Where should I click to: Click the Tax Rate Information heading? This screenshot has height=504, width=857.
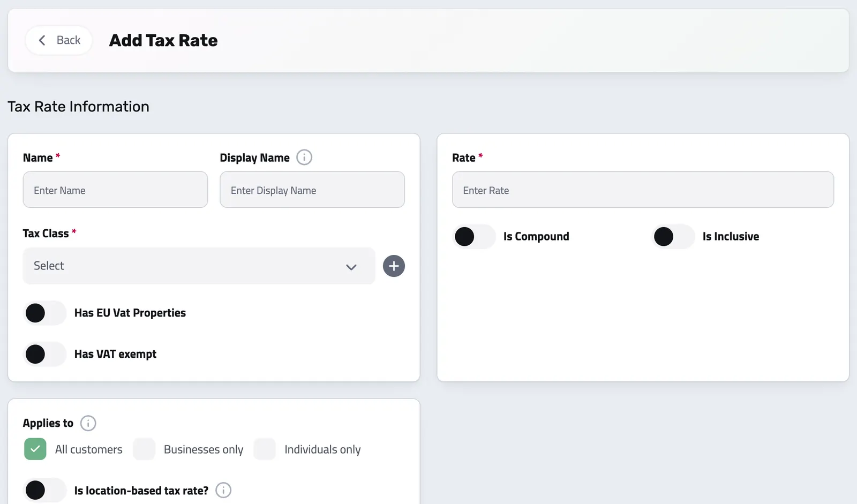[78, 107]
